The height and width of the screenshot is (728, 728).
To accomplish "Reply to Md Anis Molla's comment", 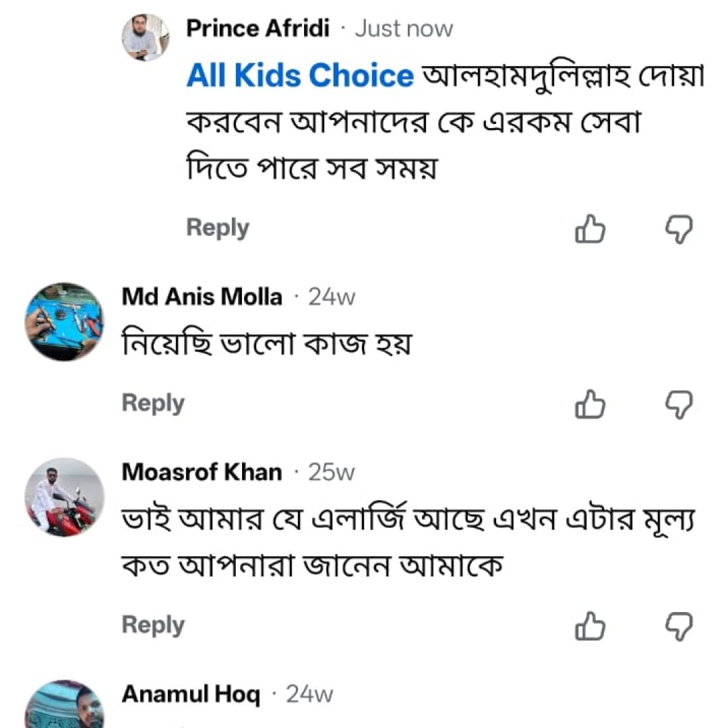I will (x=153, y=403).
